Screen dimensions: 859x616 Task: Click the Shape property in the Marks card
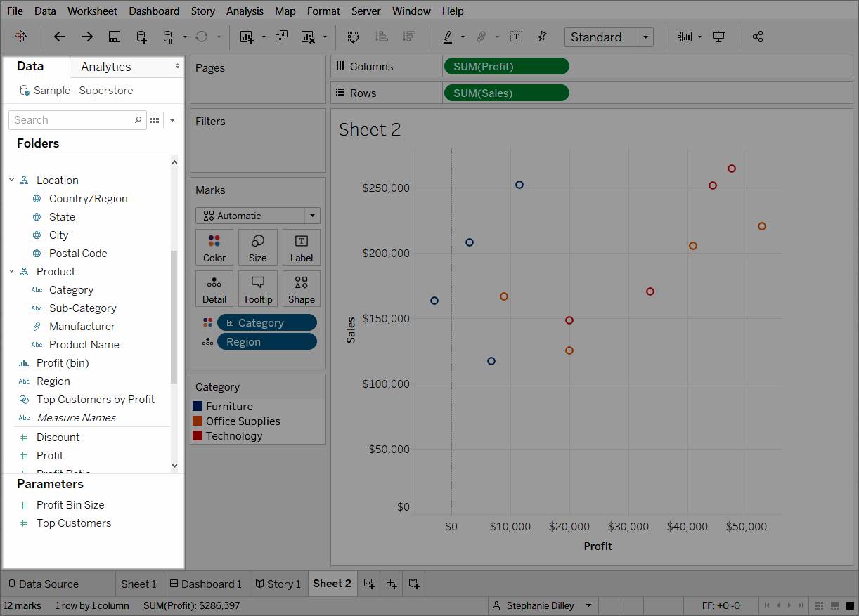pos(301,289)
